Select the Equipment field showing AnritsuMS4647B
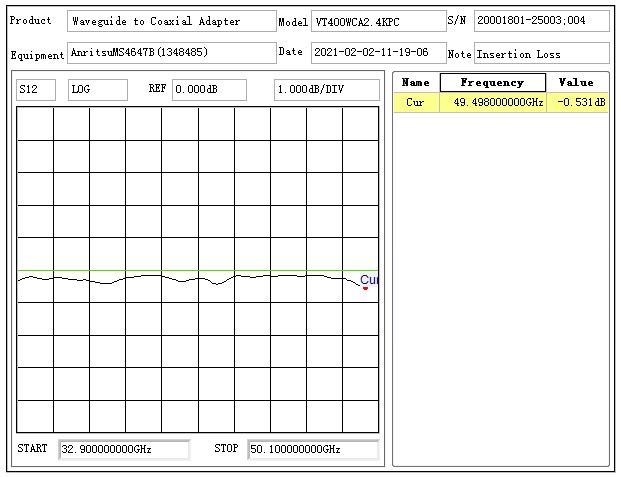Image resolution: width=621 pixels, height=477 pixels. (171, 52)
